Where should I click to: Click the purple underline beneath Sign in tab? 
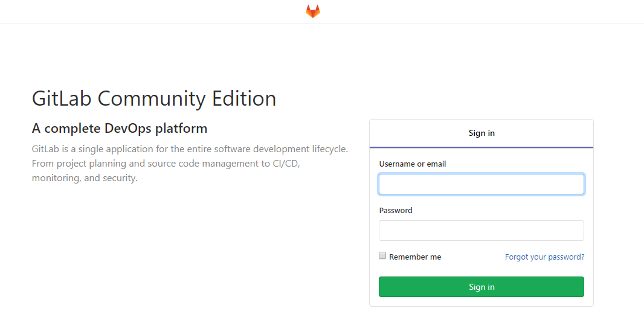click(481, 147)
